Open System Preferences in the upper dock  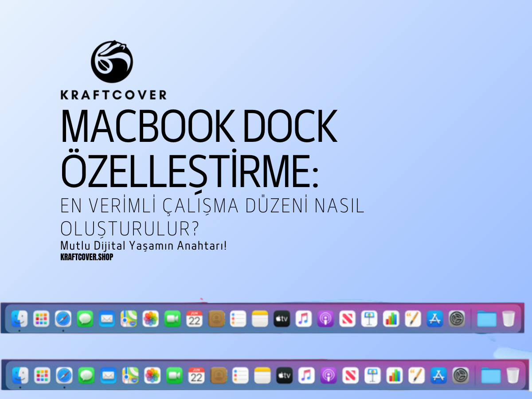click(457, 319)
